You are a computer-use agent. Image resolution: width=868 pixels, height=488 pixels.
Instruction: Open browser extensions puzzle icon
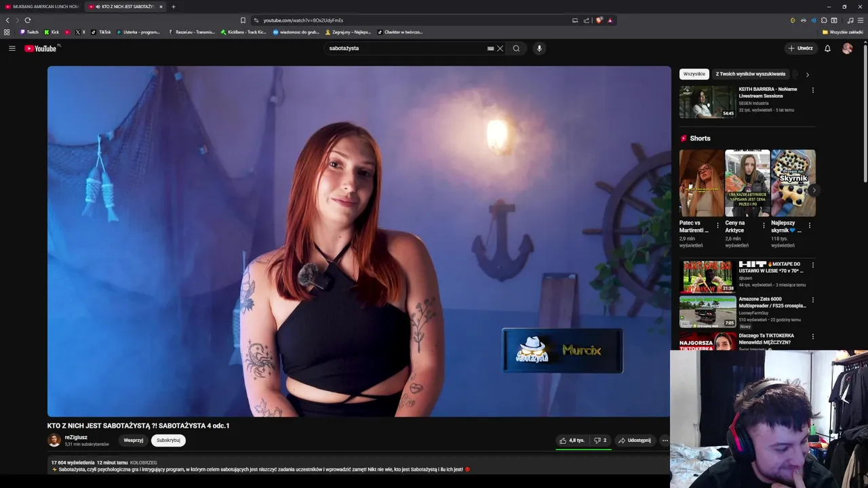[824, 20]
